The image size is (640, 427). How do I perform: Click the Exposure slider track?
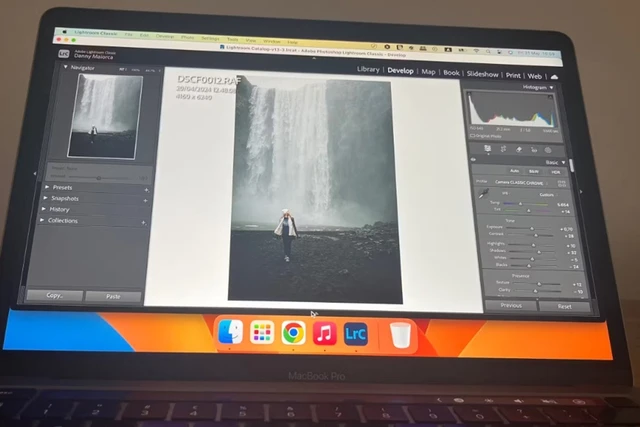pos(532,229)
